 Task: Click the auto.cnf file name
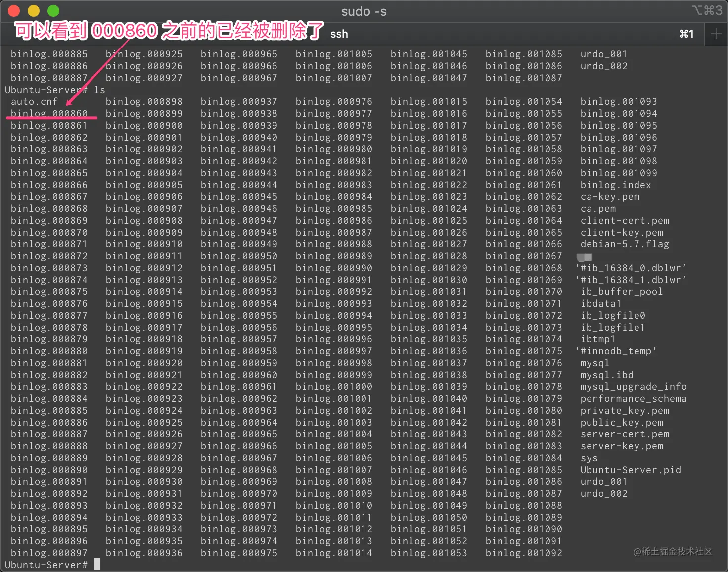coord(34,101)
